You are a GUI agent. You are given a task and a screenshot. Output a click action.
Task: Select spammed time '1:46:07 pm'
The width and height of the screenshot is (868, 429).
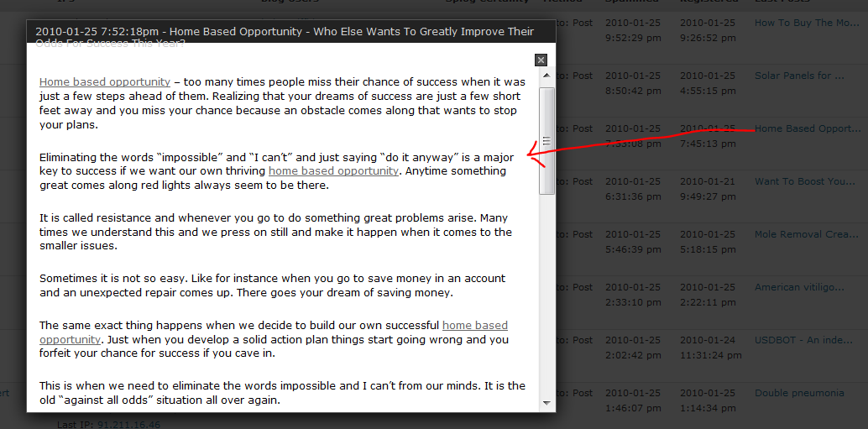point(633,409)
